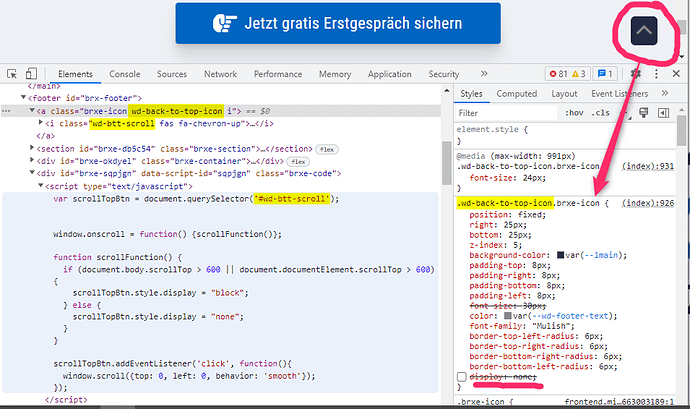Viewport: 690px width, 409px height.
Task: Collapse the div brxe-sqpjgn node
Action: pyautogui.click(x=32, y=173)
